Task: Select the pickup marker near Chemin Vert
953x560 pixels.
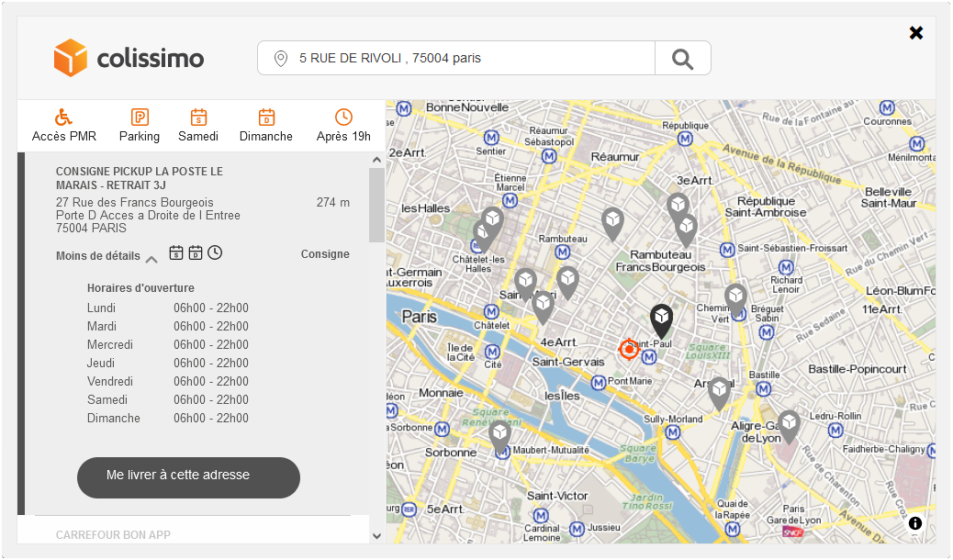Action: [735, 299]
